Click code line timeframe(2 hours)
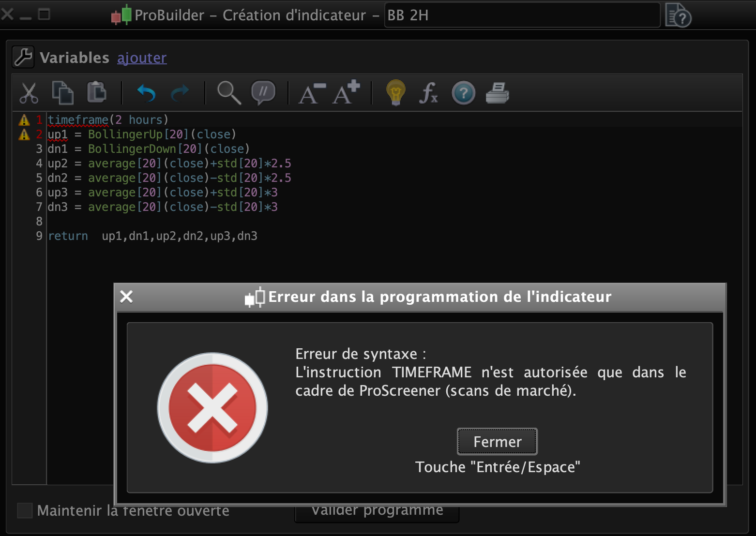Image resolution: width=756 pixels, height=536 pixels. (107, 120)
